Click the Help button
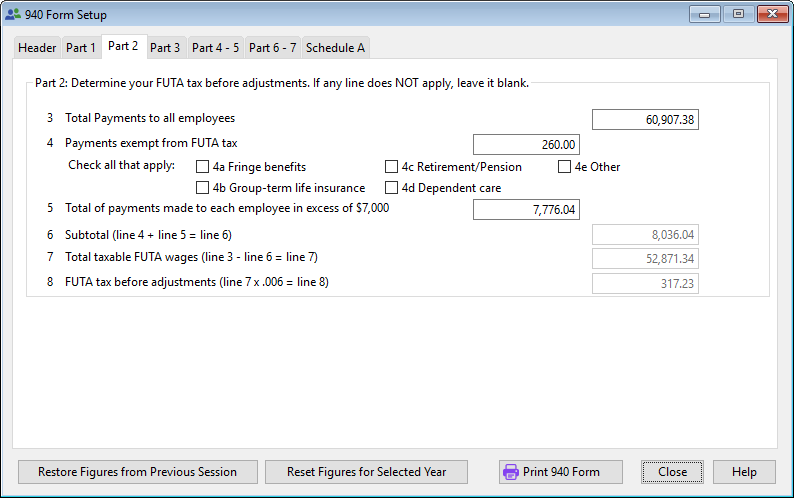 pyautogui.click(x=743, y=472)
